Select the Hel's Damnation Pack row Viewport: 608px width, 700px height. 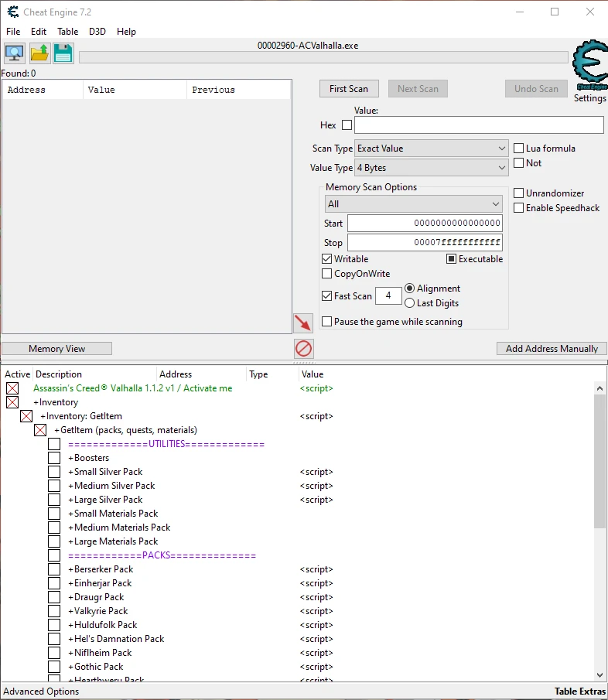point(298,639)
